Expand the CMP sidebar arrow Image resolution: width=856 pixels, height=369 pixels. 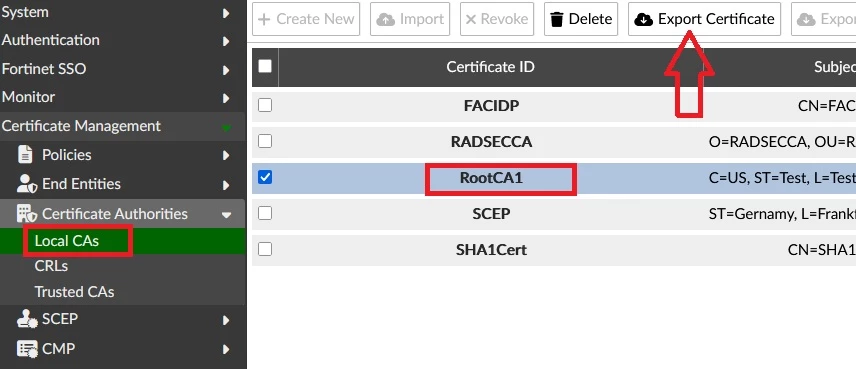tap(226, 349)
